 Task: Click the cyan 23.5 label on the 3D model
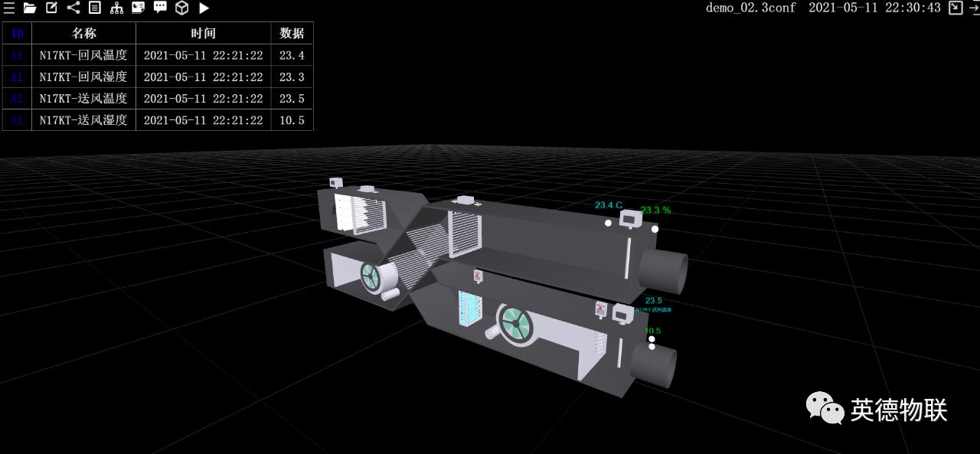tap(654, 300)
